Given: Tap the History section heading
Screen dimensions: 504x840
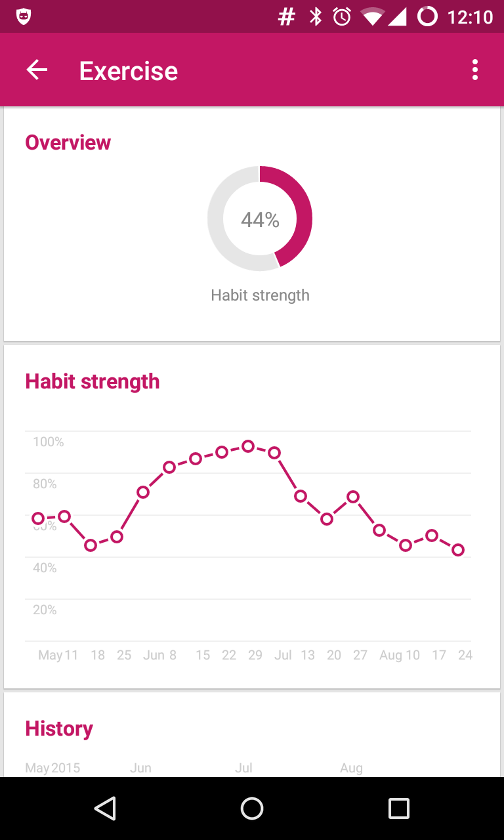Looking at the screenshot, I should (x=59, y=728).
